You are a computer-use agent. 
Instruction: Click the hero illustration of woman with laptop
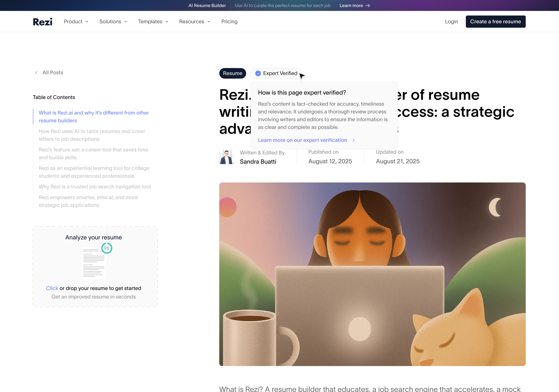point(372,274)
